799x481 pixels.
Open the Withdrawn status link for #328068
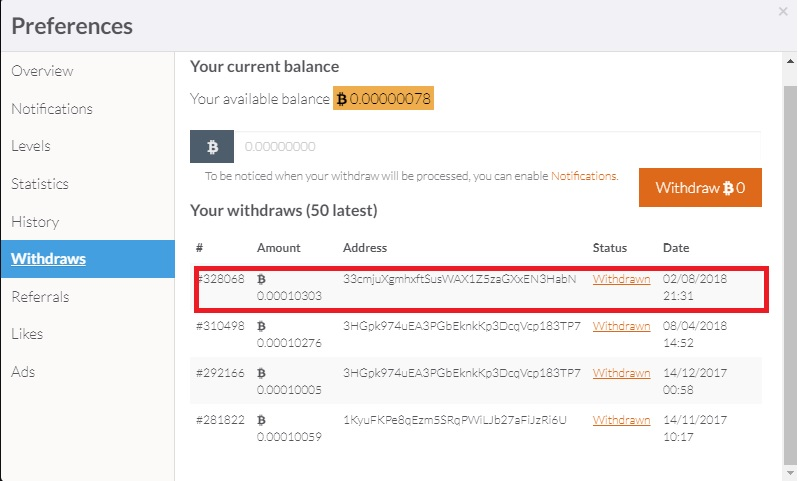621,279
